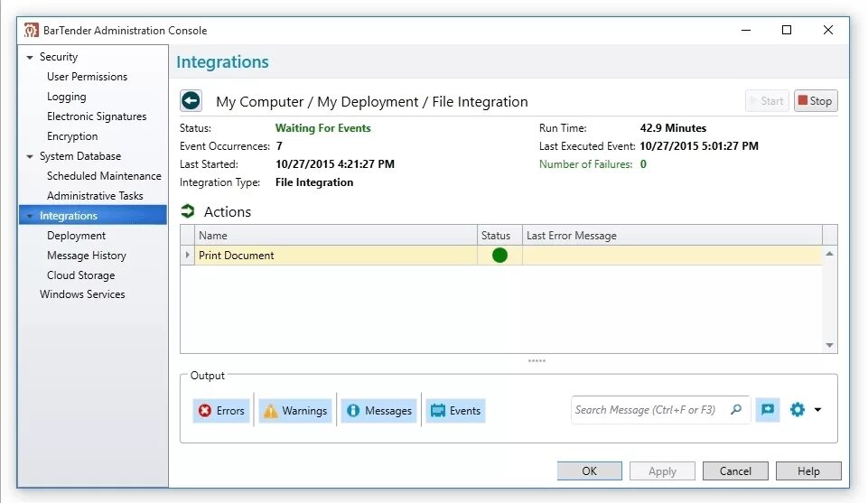Toggle the Events output filter

pos(455,411)
